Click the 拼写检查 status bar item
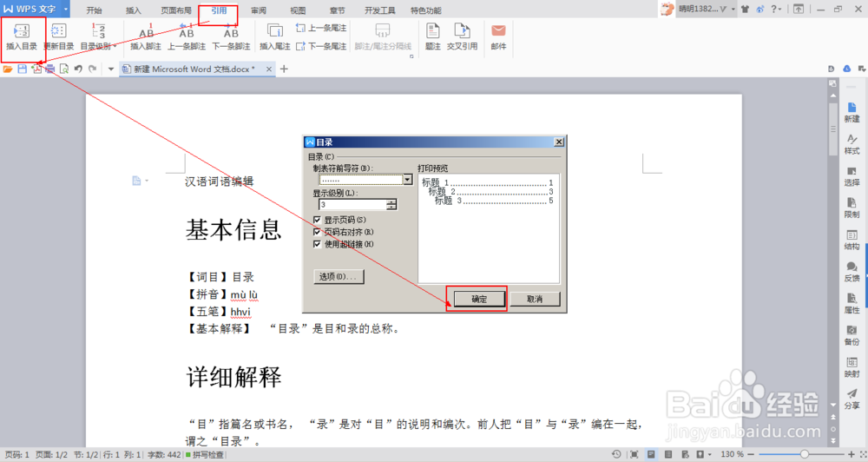868x462 pixels. click(205, 455)
